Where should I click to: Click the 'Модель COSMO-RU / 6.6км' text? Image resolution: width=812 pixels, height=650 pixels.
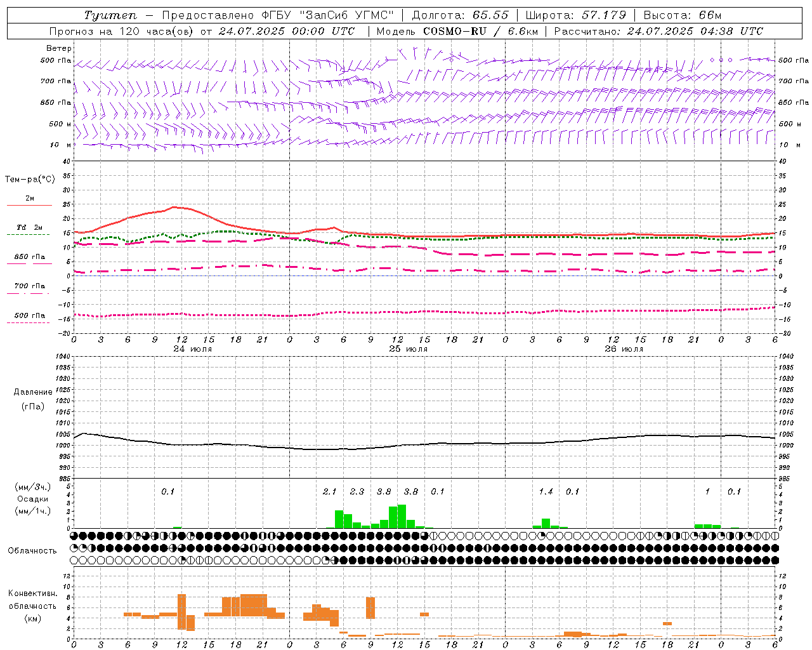457,31
